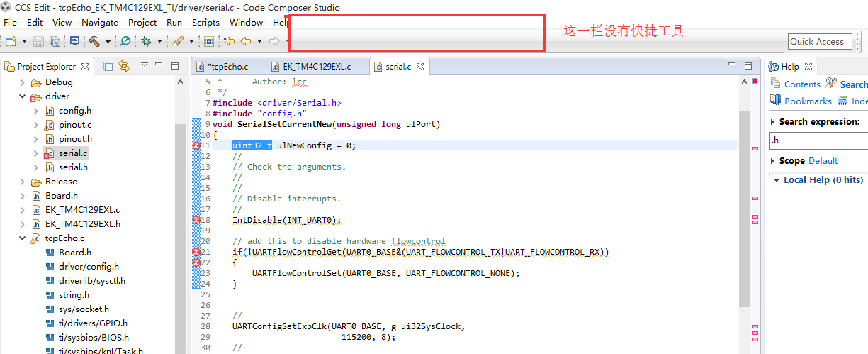This screenshot has height=354, width=868.
Task: Click the Save floppy-disk icon in toolbar
Action: point(38,41)
